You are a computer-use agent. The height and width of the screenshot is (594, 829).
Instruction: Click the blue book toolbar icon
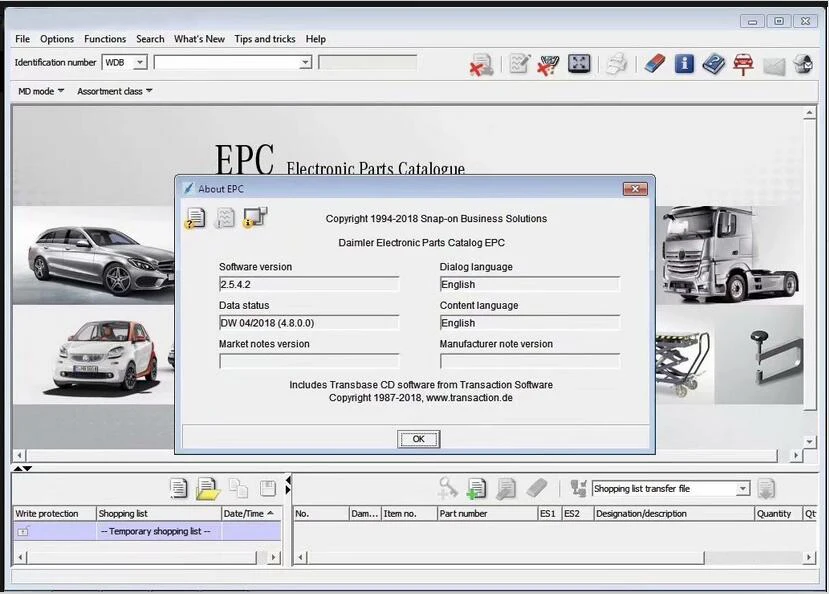714,64
